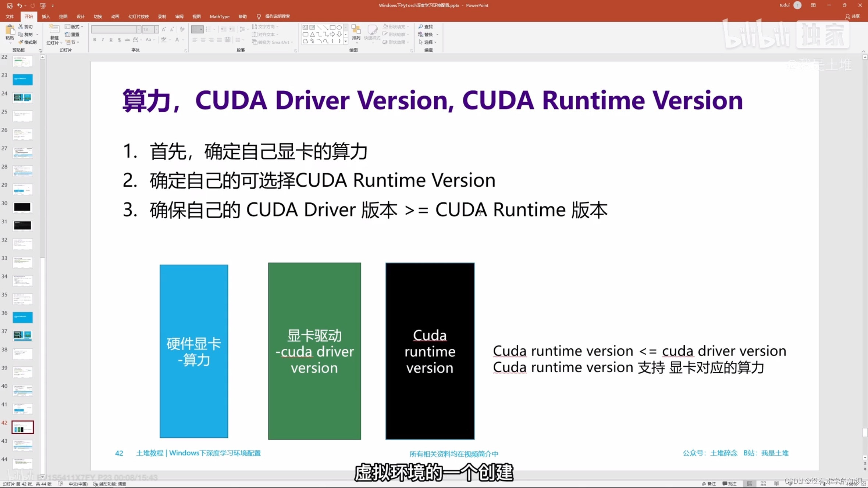Decrease list indent level
The width and height of the screenshot is (868, 488).
point(224,29)
